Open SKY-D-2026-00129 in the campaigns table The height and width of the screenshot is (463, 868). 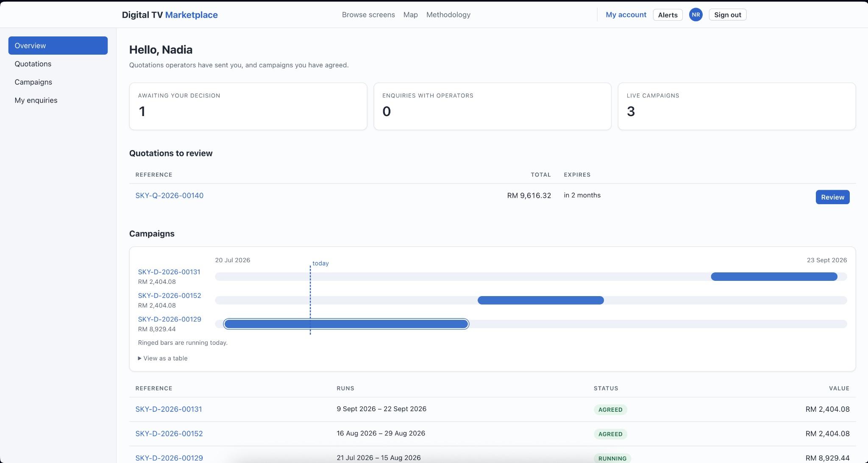point(169,458)
